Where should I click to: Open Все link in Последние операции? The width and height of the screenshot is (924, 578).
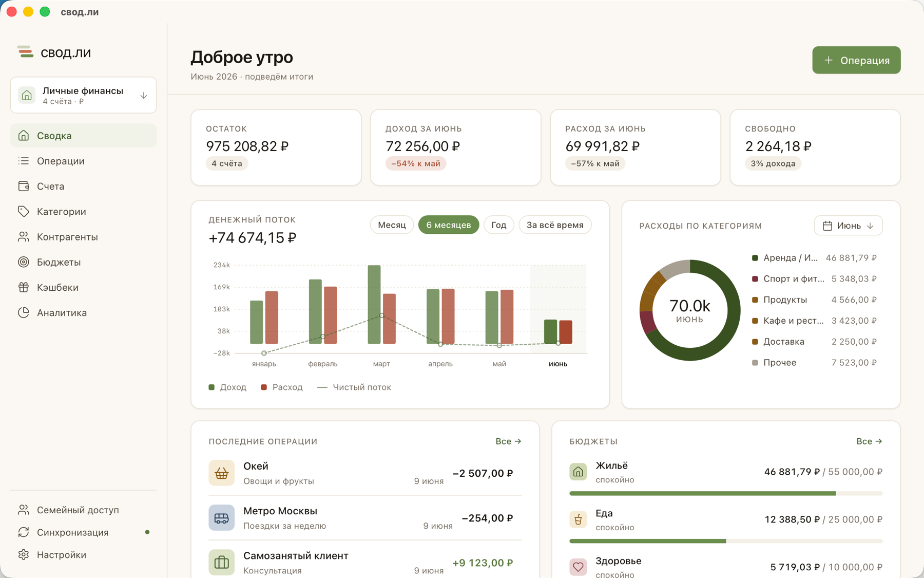pyautogui.click(x=508, y=441)
